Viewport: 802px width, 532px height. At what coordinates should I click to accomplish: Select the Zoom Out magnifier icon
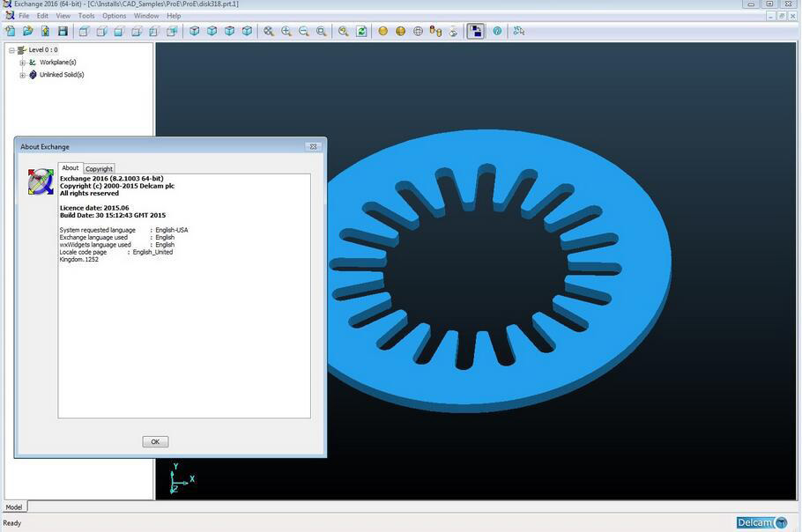coord(304,31)
